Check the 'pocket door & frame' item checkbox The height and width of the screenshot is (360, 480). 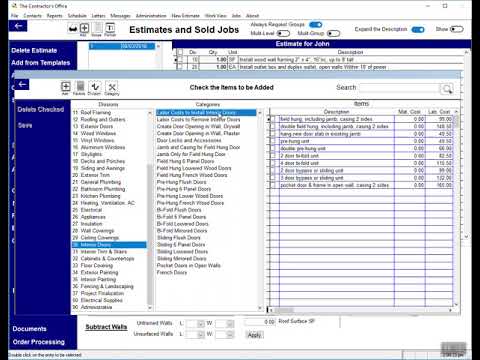click(273, 185)
